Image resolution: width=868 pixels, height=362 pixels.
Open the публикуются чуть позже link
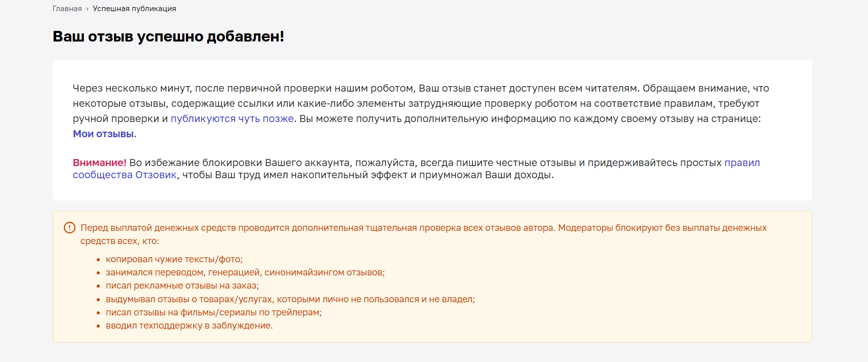click(232, 118)
